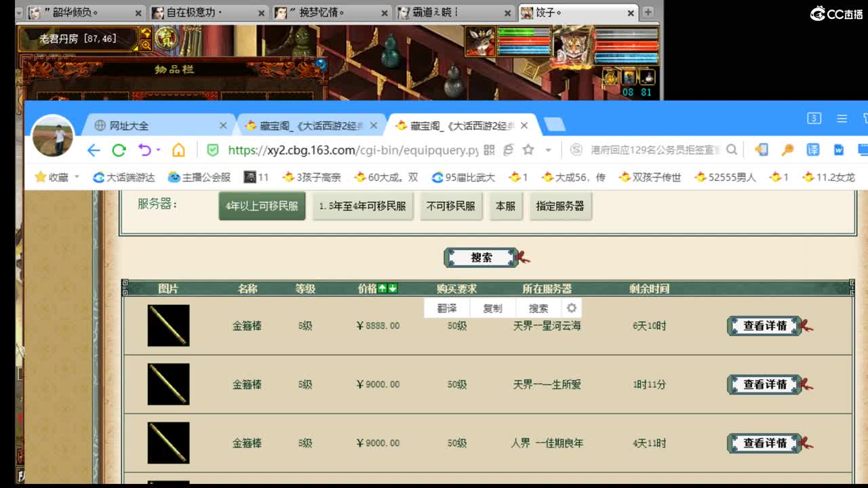Reload the page with the green refresh icon

point(119,150)
